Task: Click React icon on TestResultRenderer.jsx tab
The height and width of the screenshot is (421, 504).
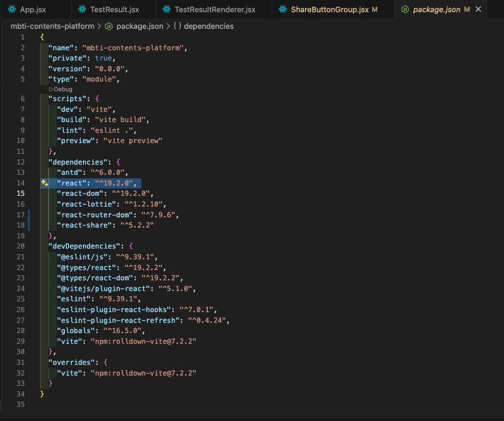Action: click(166, 9)
